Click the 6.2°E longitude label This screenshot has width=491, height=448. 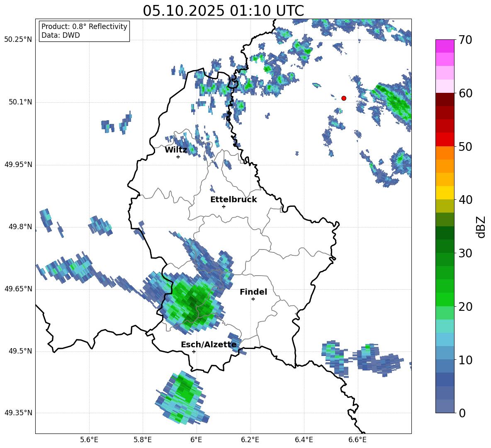tap(250, 440)
